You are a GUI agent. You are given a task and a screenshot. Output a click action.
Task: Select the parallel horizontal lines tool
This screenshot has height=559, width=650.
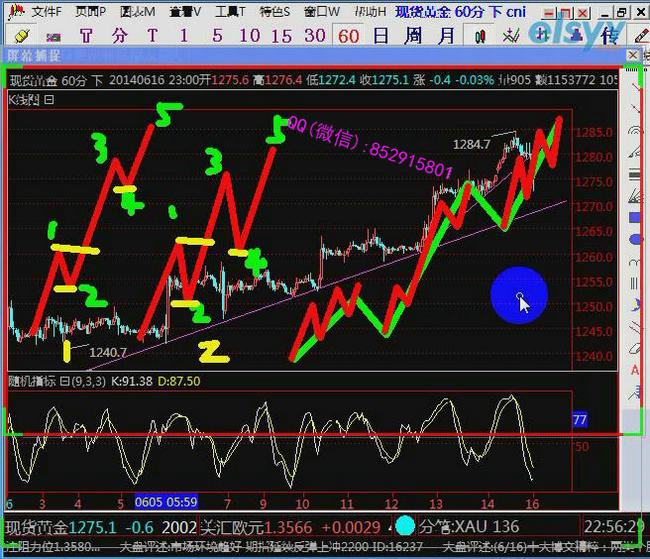click(x=635, y=175)
